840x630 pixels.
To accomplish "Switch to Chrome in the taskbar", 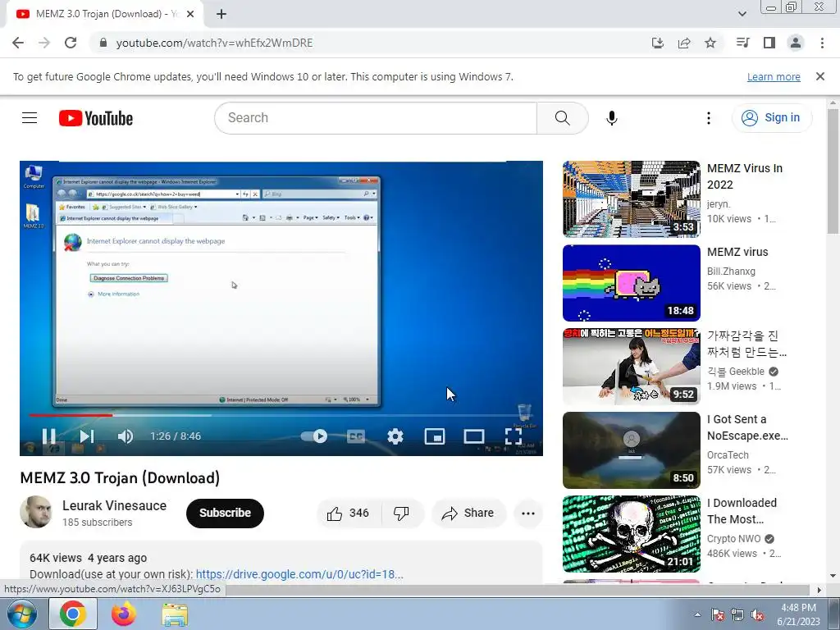I will click(73, 614).
